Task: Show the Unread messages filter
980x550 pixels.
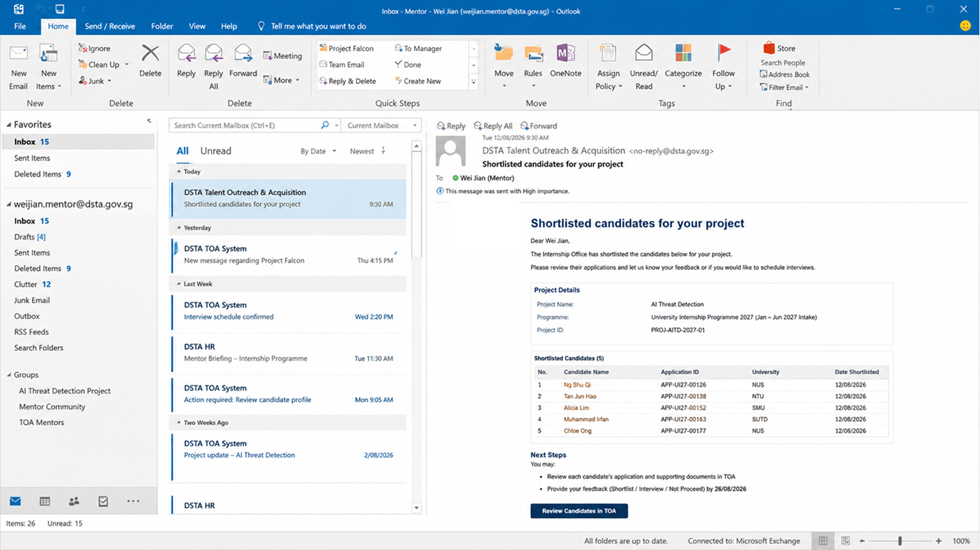Action: pyautogui.click(x=216, y=151)
